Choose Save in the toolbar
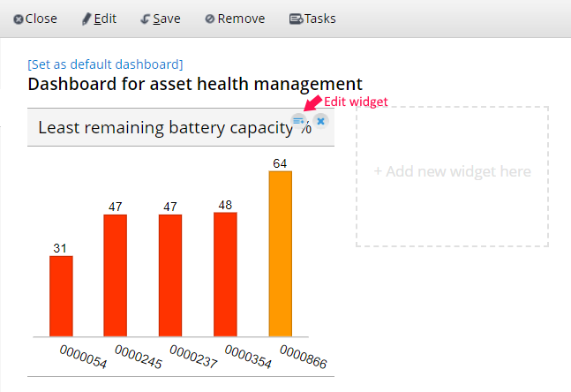Screen dimensions: 571x392 pos(161,19)
